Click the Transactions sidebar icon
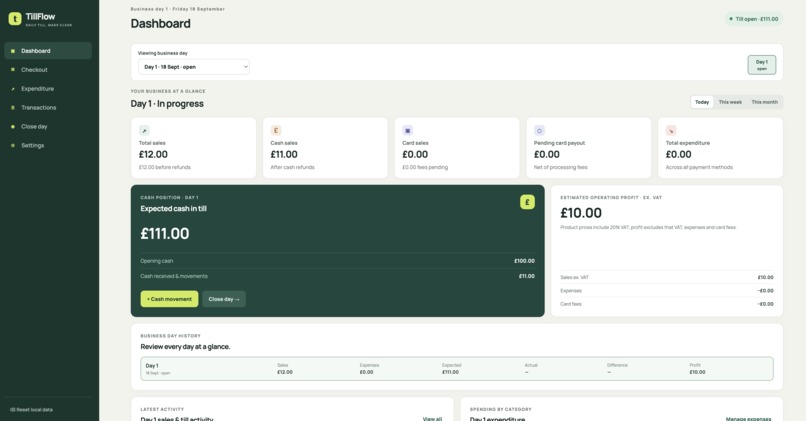 click(x=13, y=108)
